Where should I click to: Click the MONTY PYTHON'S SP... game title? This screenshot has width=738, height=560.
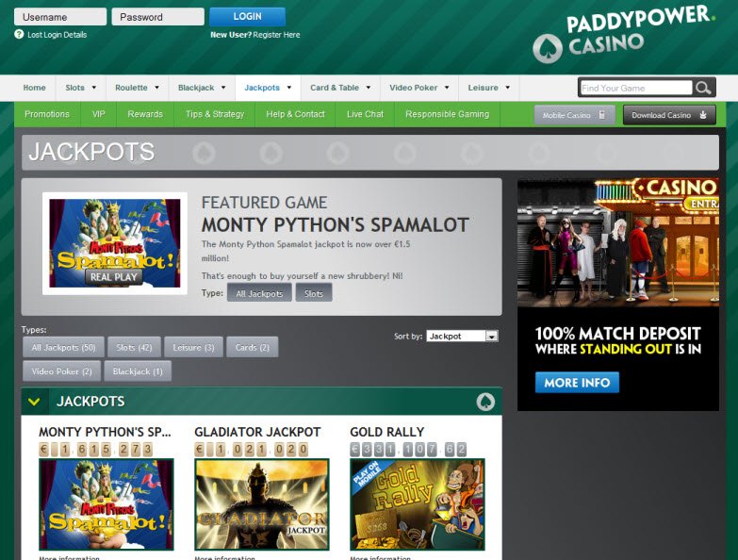tap(105, 432)
